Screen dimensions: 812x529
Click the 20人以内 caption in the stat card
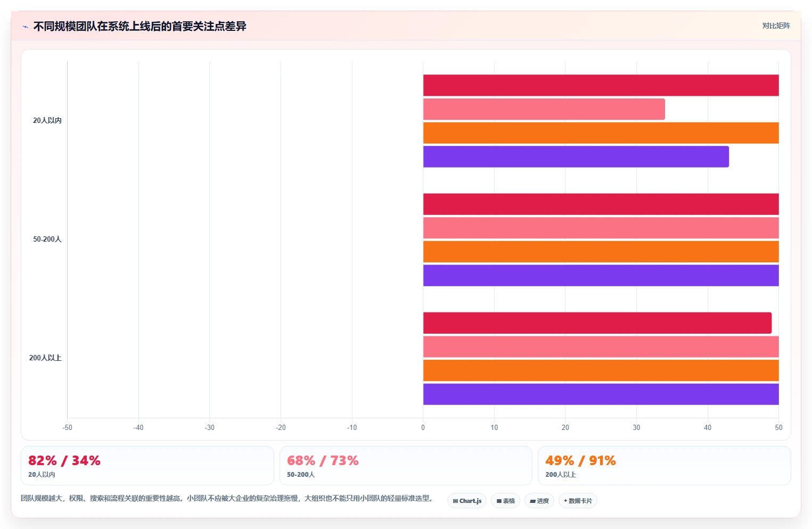pos(42,475)
